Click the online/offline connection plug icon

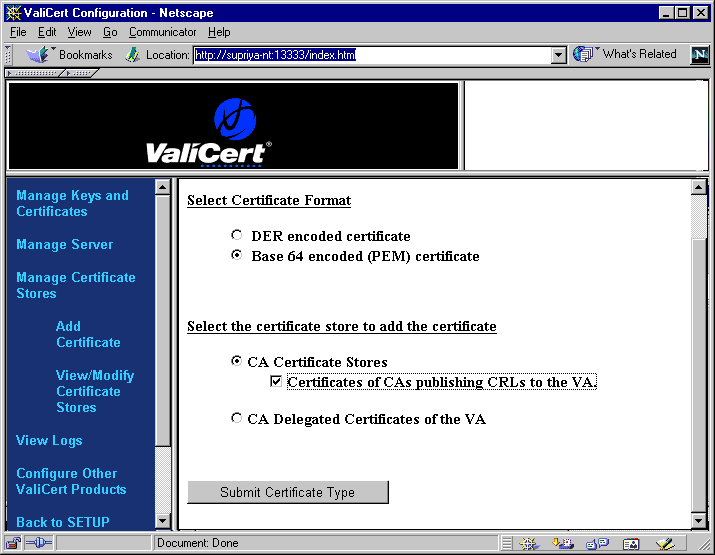coord(38,543)
